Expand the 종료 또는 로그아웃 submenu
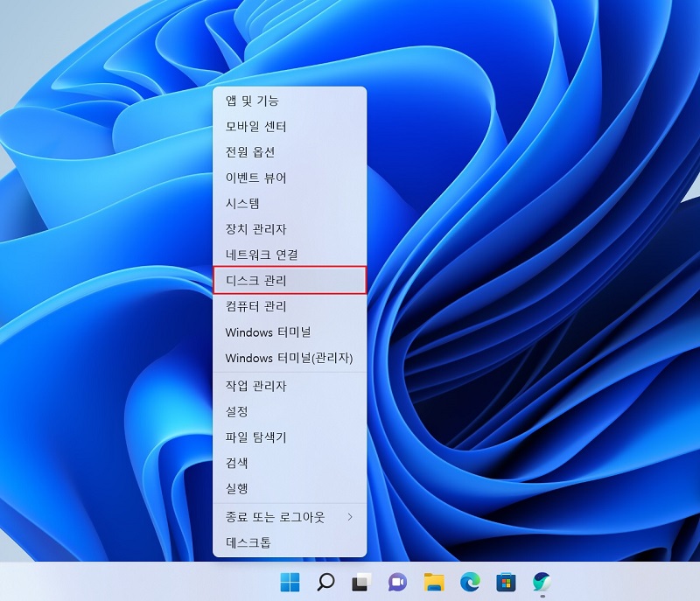Screen dimensions: 700x601 point(280,516)
